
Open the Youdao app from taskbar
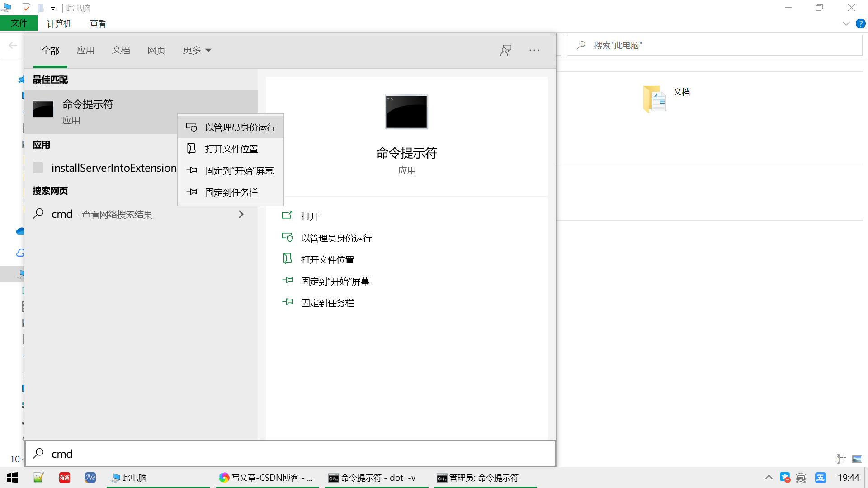coord(65,478)
